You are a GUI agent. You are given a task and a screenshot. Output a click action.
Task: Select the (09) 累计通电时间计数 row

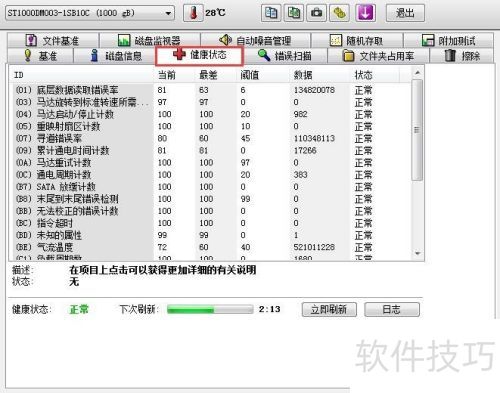pyautogui.click(x=211, y=150)
